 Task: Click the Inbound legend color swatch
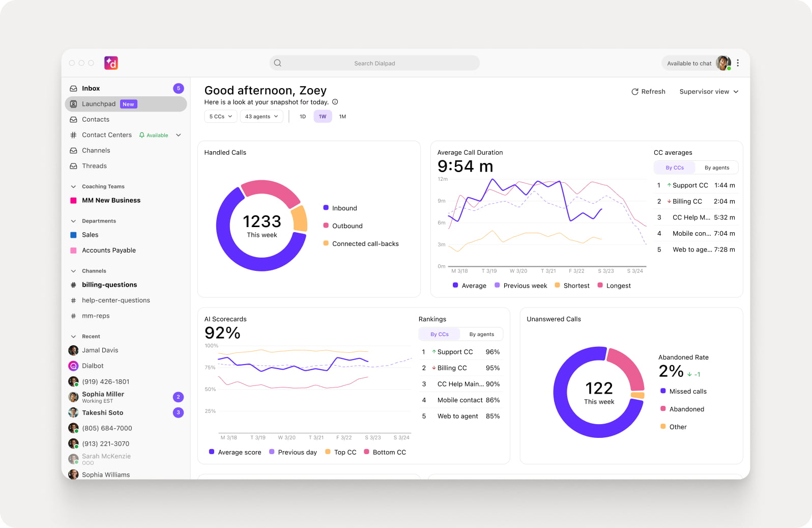tap(326, 208)
